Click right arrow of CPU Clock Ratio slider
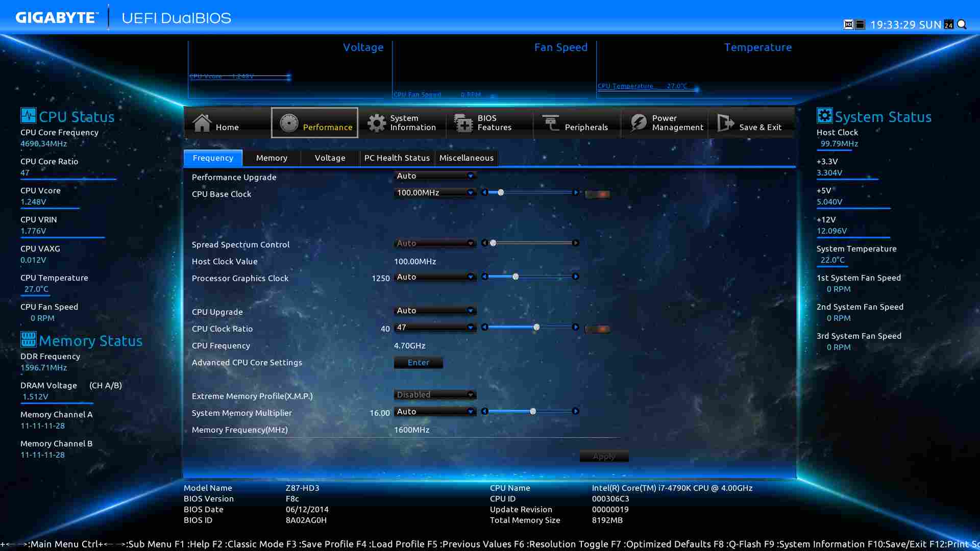Viewport: 980px width, 551px height. tap(576, 327)
